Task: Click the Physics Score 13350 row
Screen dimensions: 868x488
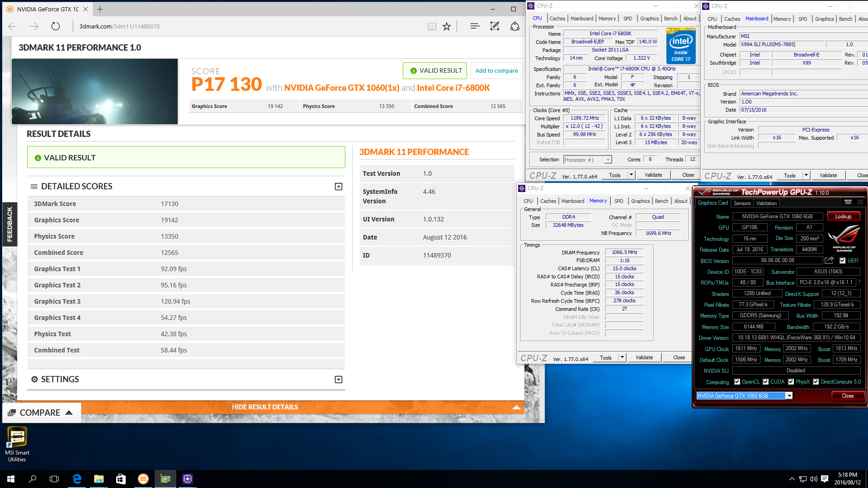Action: pyautogui.click(x=186, y=236)
